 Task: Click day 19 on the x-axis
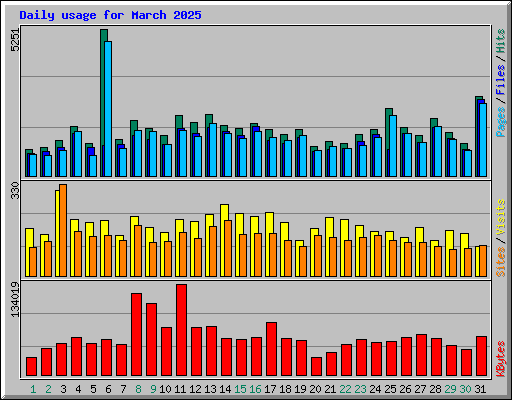(x=300, y=389)
